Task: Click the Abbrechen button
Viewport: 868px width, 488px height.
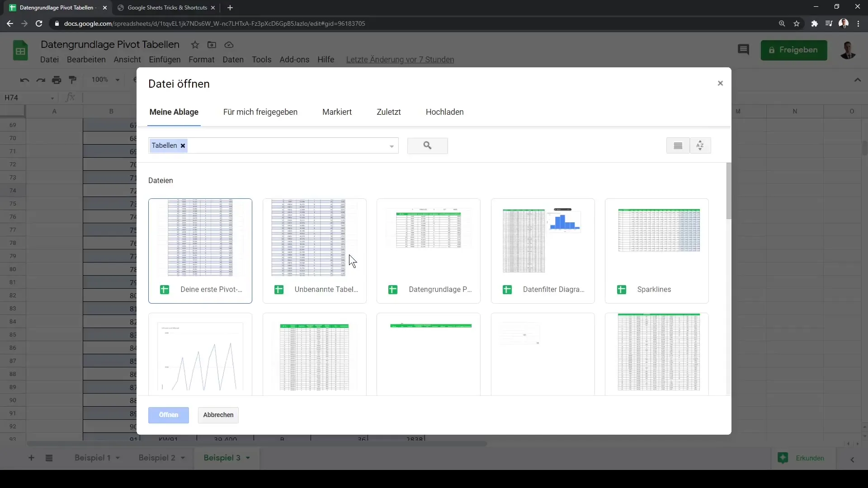Action: pos(218,415)
